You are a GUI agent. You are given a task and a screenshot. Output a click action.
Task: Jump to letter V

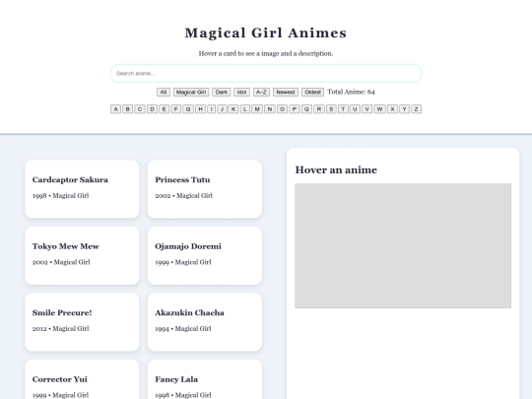tap(366, 109)
